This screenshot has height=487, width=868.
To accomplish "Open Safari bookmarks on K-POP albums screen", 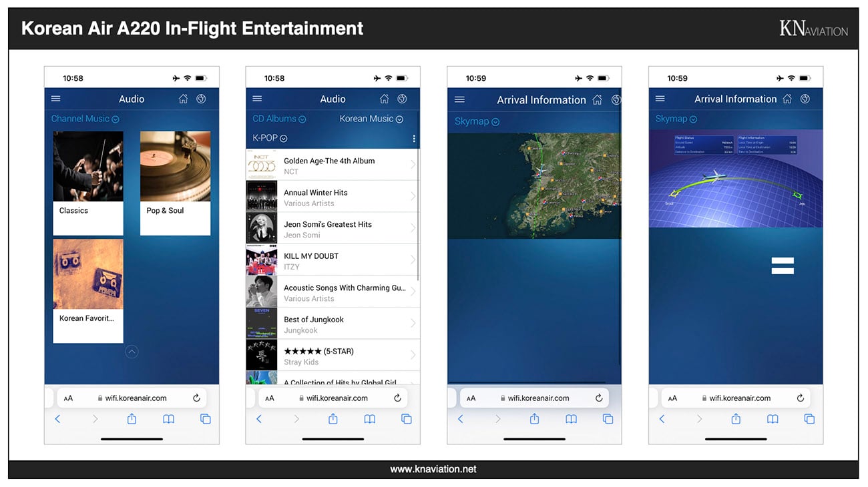I will pos(370,419).
